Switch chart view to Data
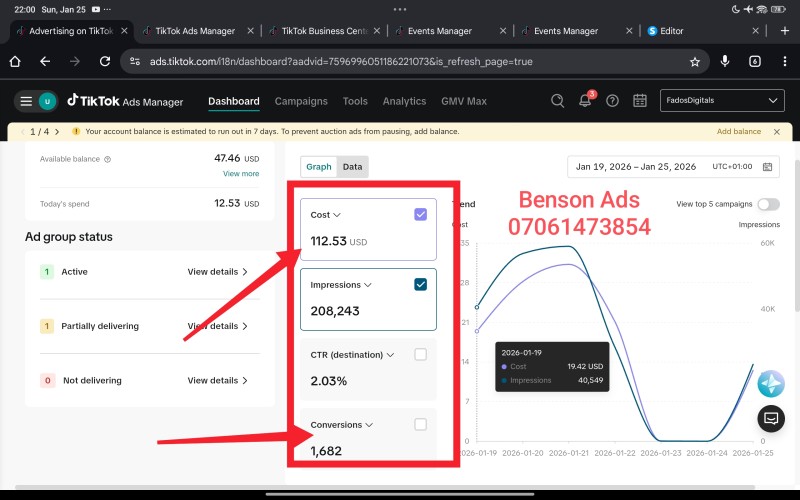 [x=353, y=167]
